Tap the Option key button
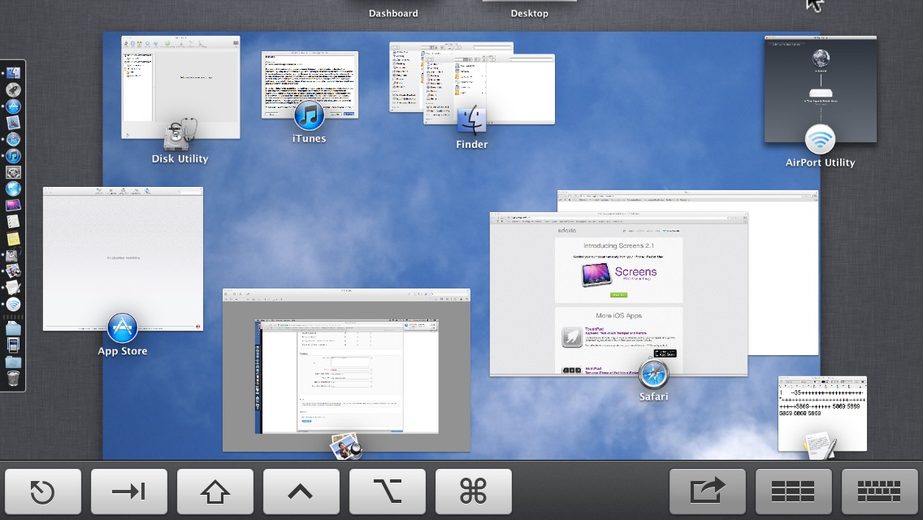This screenshot has width=923, height=520. 387,491
